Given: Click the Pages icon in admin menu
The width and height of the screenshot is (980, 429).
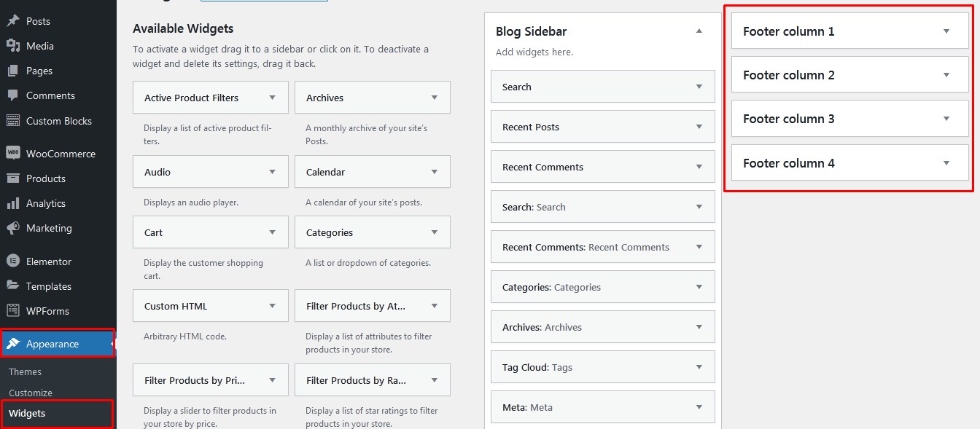Looking at the screenshot, I should pos(13,71).
